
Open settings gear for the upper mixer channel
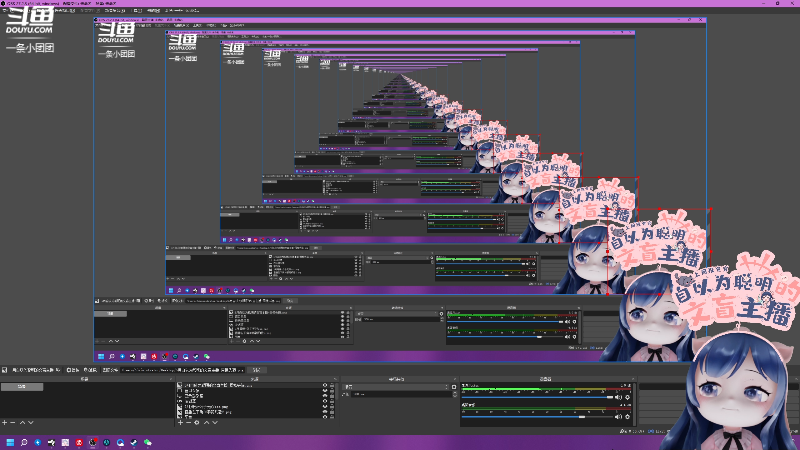628,397
